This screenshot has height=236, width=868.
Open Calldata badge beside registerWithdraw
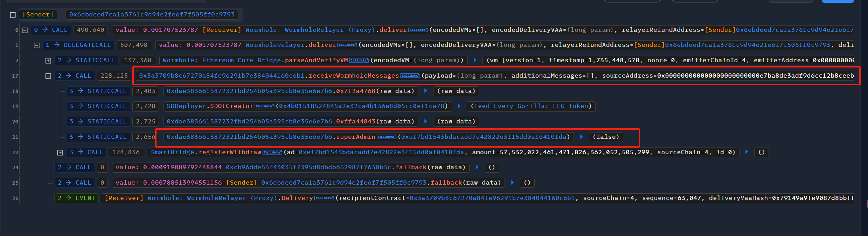272,152
